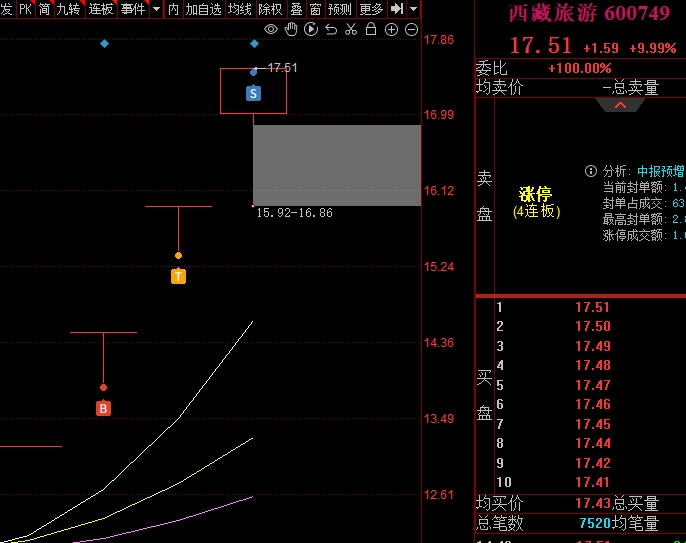Click the 最高封单额 row
This screenshot has width=686, height=543.
coord(644,219)
